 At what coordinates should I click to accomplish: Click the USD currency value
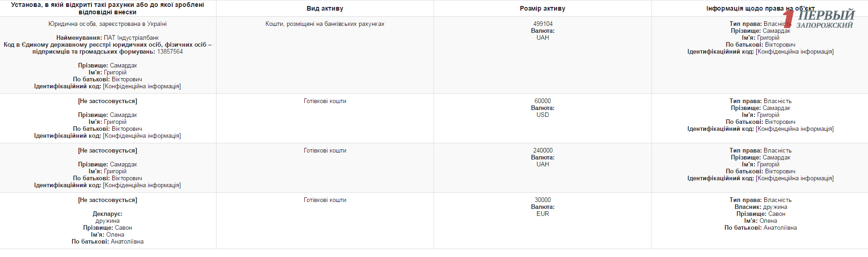tap(542, 115)
